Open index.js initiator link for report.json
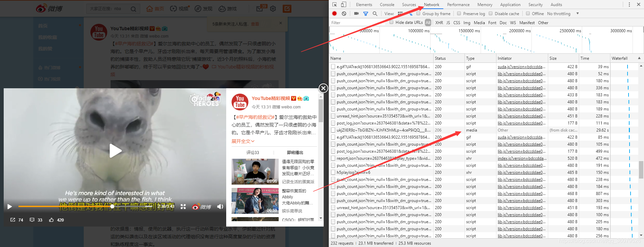644x247 pixels. tap(522, 158)
